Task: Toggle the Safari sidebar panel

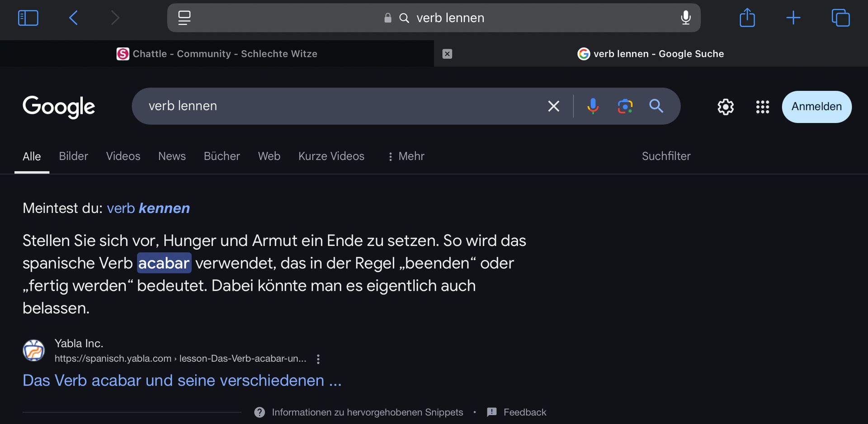Action: (28, 18)
